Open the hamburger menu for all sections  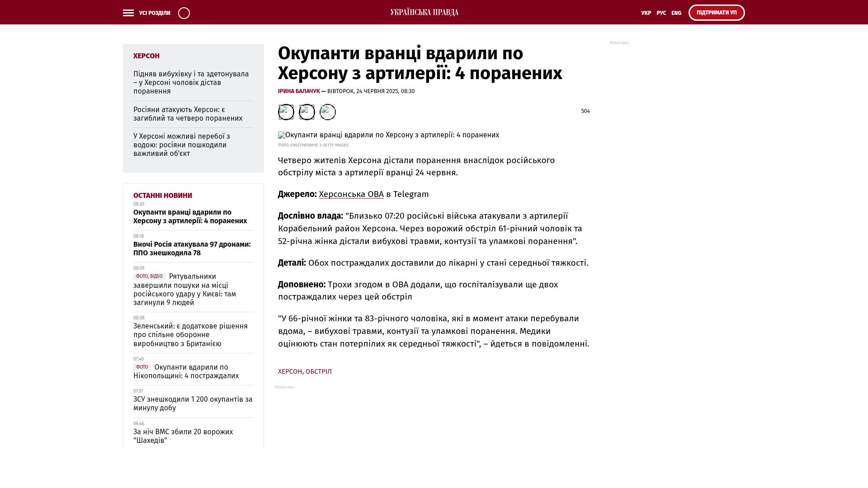click(128, 13)
